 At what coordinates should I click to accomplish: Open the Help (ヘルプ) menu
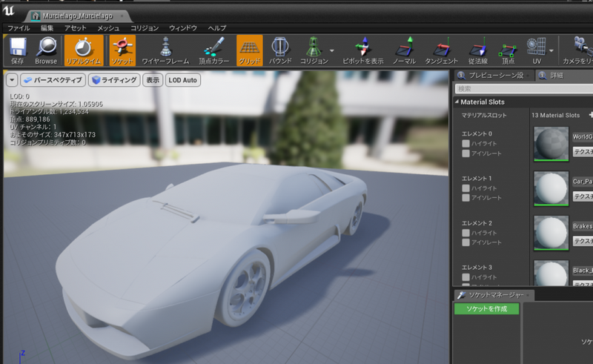[x=217, y=28]
